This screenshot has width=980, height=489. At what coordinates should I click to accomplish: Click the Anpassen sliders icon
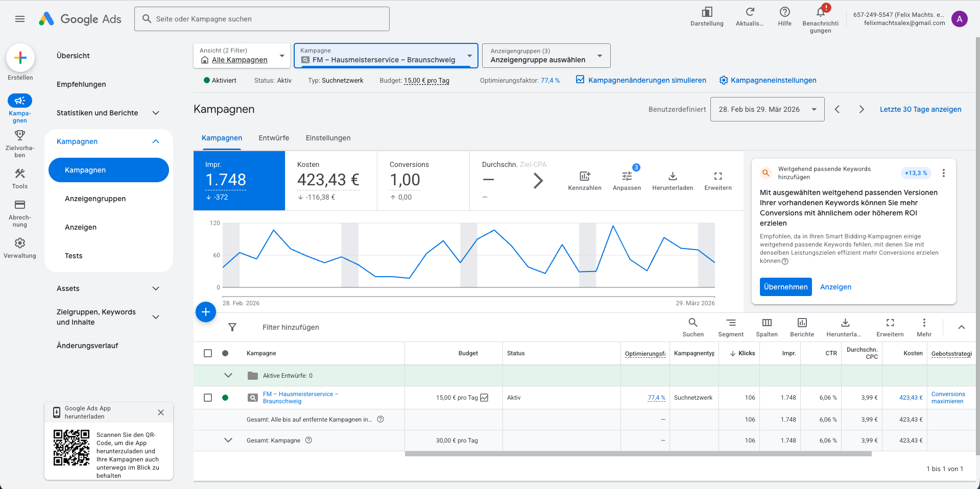pos(627,176)
